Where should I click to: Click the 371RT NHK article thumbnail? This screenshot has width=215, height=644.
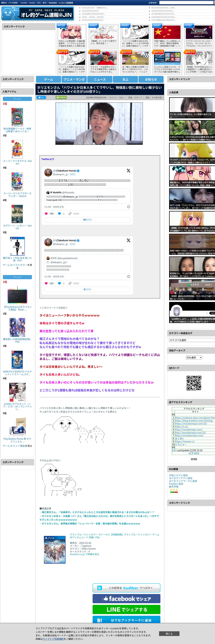[72, 32]
